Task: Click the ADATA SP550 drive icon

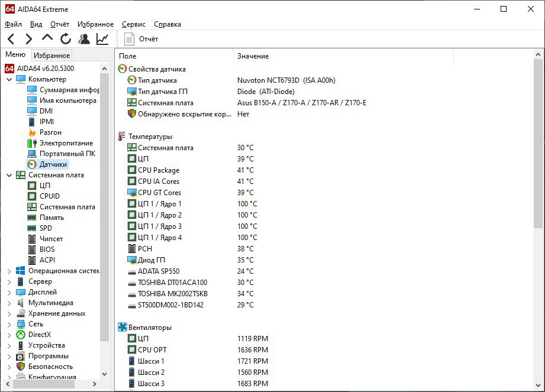Action: click(x=132, y=272)
